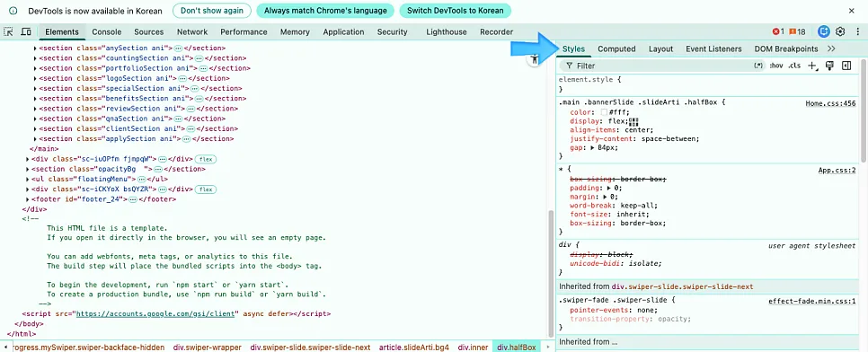The width and height of the screenshot is (868, 352).
Task: Select div.inner in the breadcrumb
Action: (x=474, y=348)
